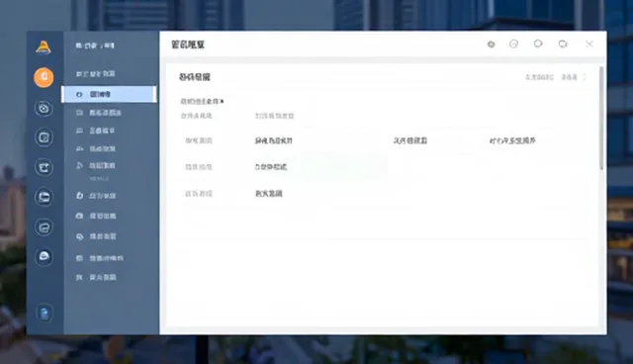Click the yellow bell logo atop the sidebar
The height and width of the screenshot is (364, 633).
44,47
